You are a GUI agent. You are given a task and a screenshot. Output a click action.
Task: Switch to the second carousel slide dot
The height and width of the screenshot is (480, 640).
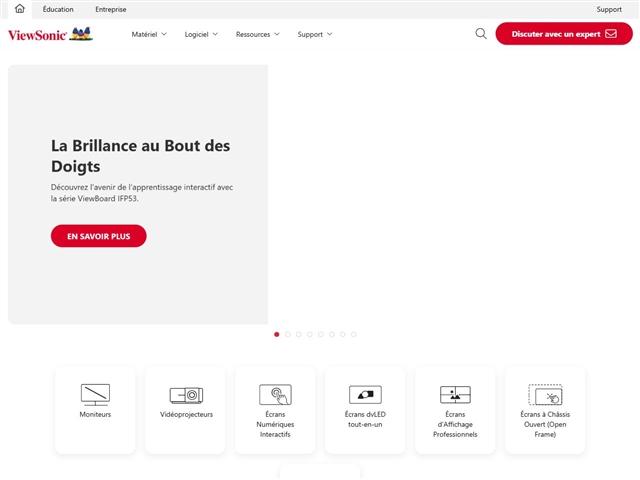[x=288, y=334]
